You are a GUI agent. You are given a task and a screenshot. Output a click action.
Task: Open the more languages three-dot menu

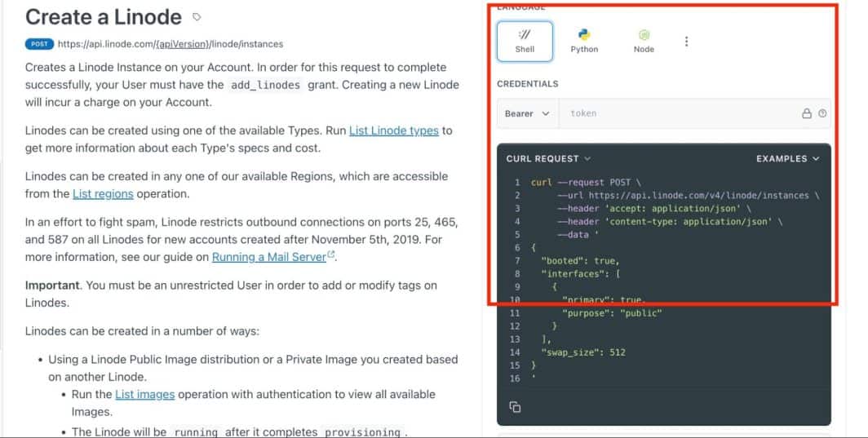click(686, 42)
